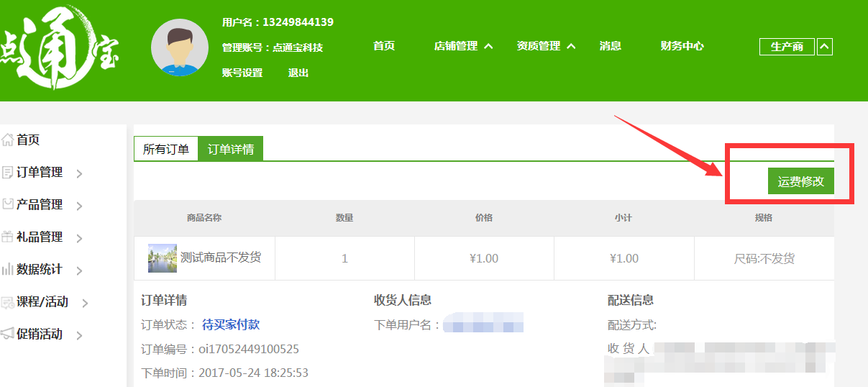
Task: Go to 消息 in the top navigation
Action: point(610,46)
